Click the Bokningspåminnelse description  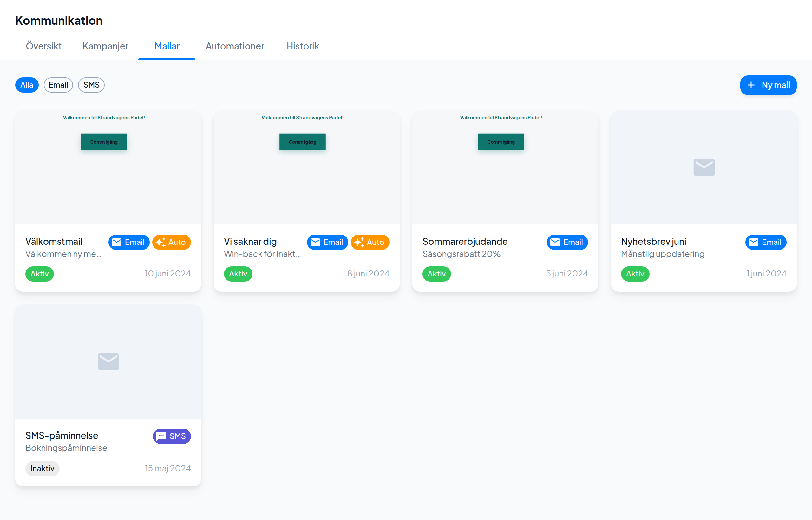tap(66, 448)
